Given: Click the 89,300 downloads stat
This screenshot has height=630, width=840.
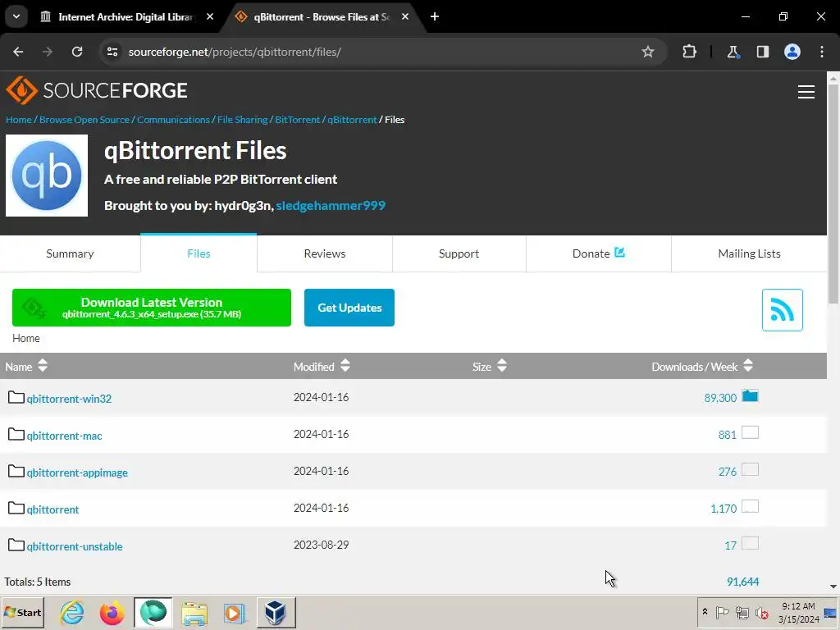Looking at the screenshot, I should tap(720, 398).
